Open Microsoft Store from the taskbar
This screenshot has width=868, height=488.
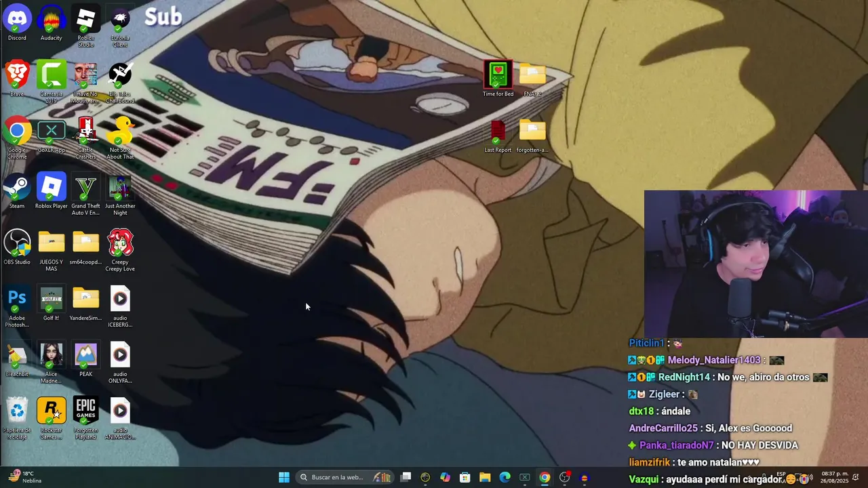pos(465,477)
